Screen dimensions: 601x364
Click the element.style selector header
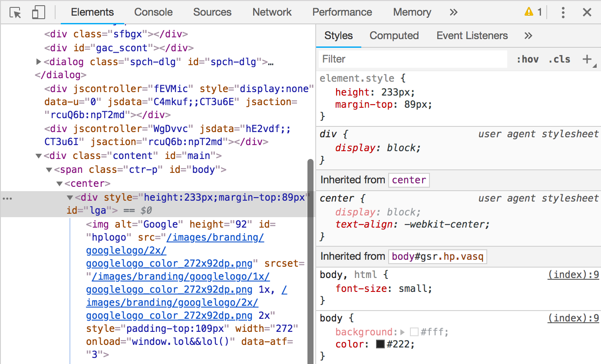click(357, 79)
